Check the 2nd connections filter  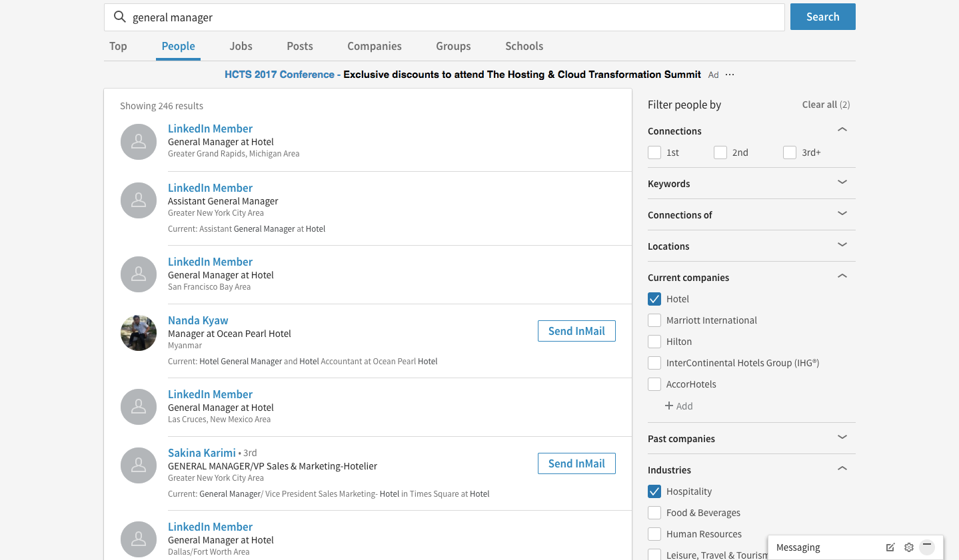click(x=720, y=152)
